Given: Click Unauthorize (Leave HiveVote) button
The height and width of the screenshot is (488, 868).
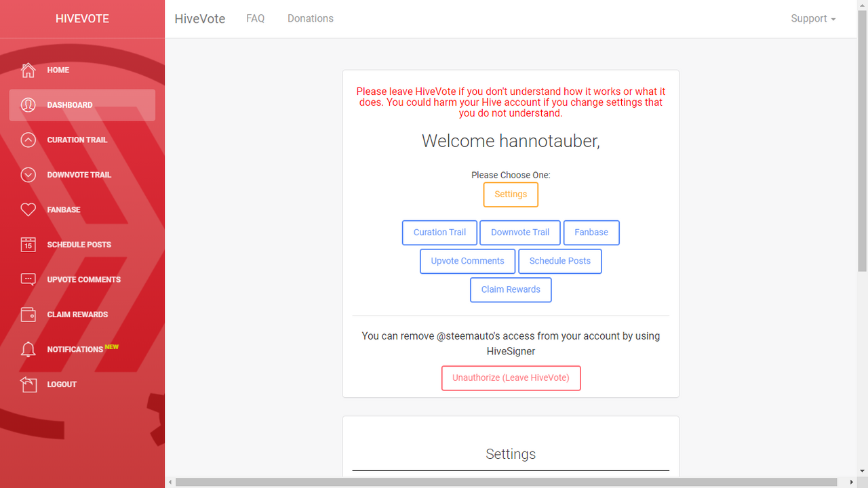Looking at the screenshot, I should pyautogui.click(x=511, y=378).
